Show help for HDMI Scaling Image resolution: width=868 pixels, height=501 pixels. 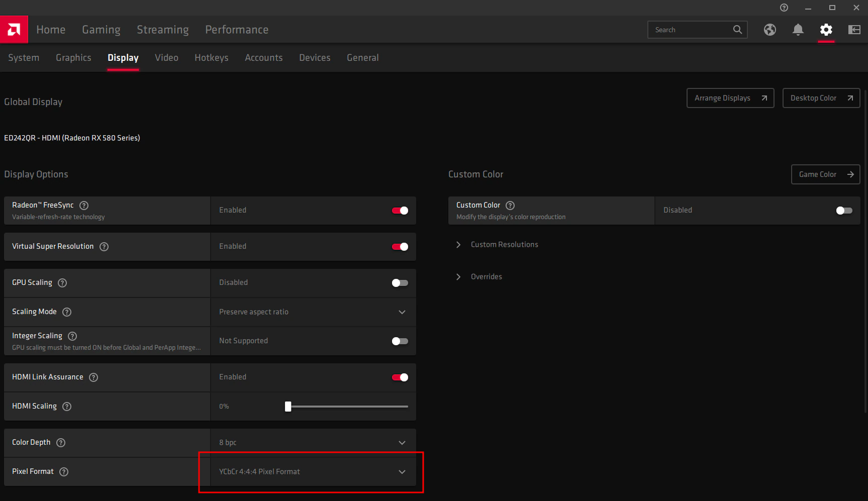coord(67,407)
